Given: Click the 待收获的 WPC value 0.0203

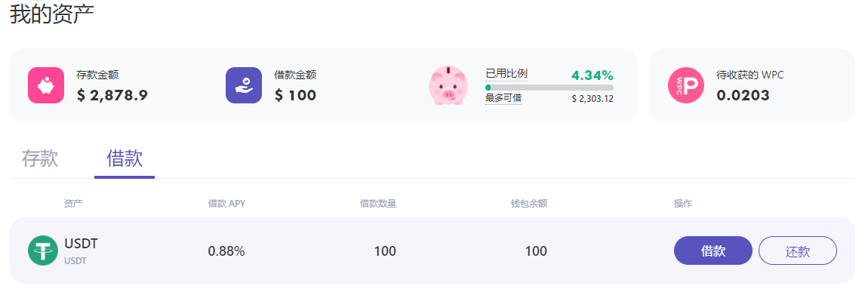Looking at the screenshot, I should tap(743, 95).
